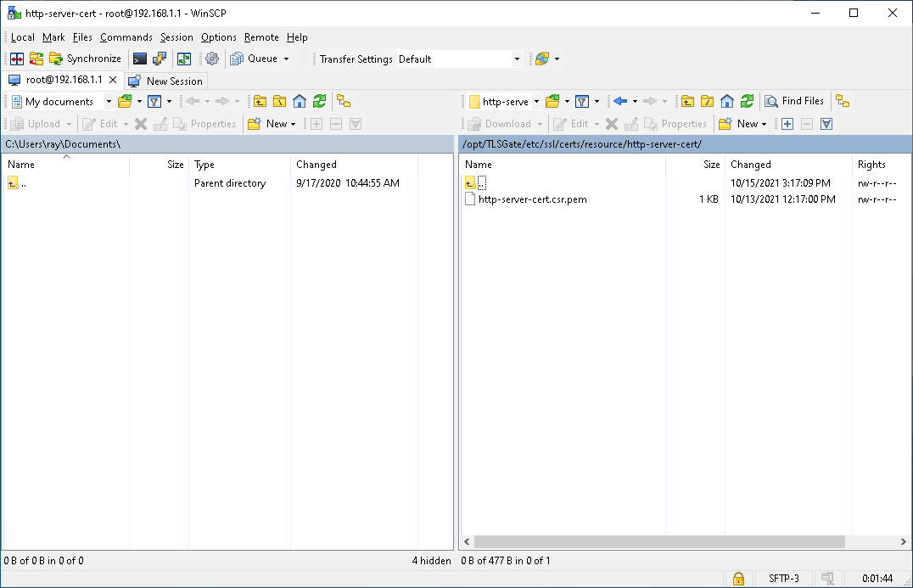
Task: Go to local home directory icon
Action: pos(300,101)
